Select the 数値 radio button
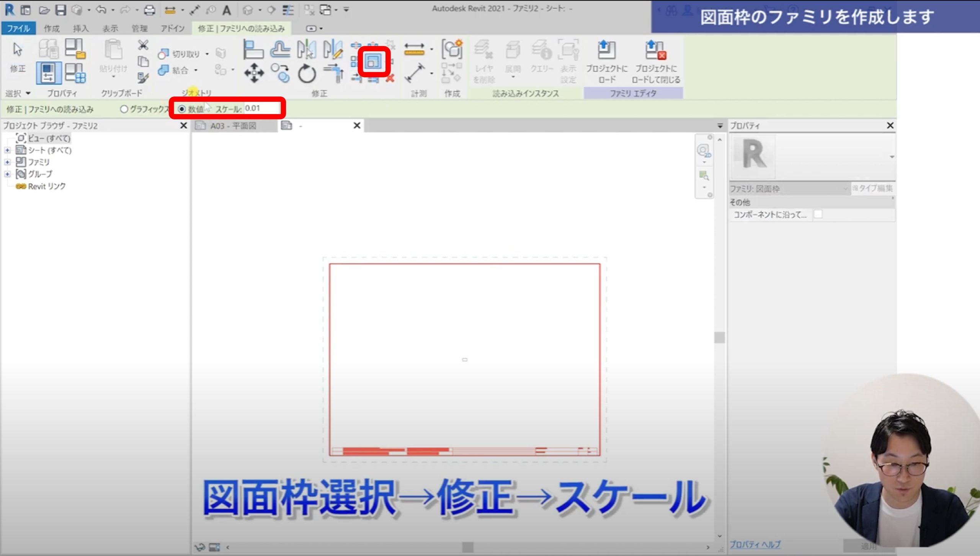Viewport: 980px width, 556px height. 182,109
